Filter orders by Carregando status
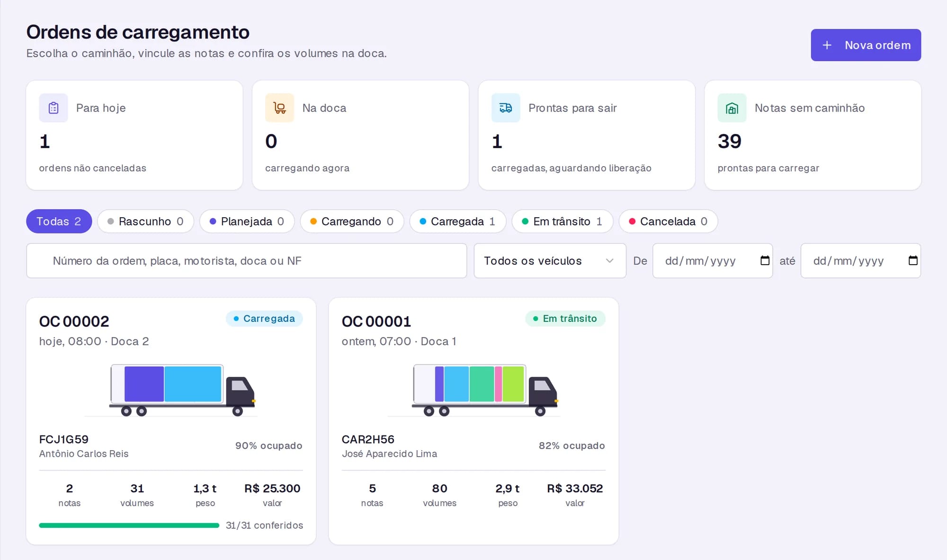Screen dimensions: 947x560 (x=352, y=221)
